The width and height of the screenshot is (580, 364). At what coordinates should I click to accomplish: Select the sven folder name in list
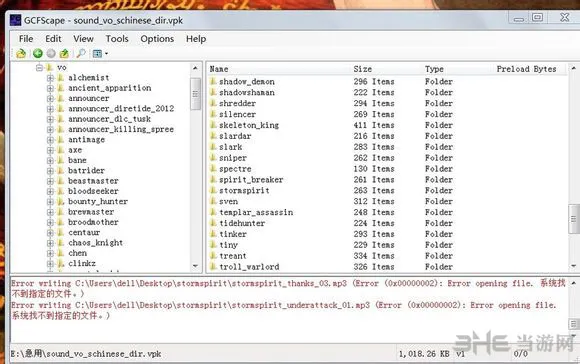pos(228,201)
